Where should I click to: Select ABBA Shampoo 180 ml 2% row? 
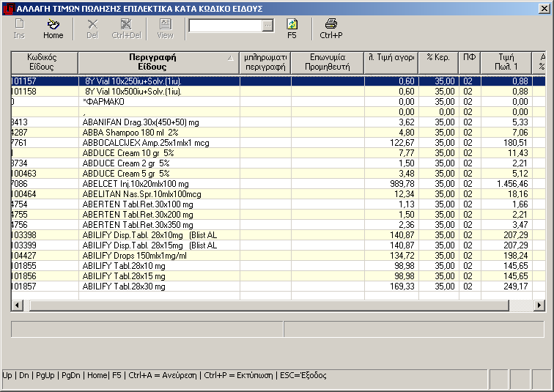278,133
